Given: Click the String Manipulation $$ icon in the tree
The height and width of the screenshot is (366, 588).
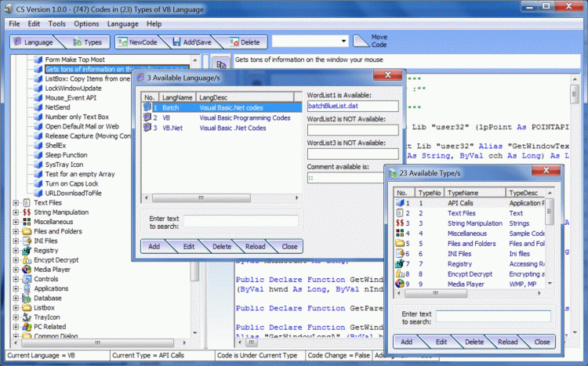Looking at the screenshot, I should [27, 212].
